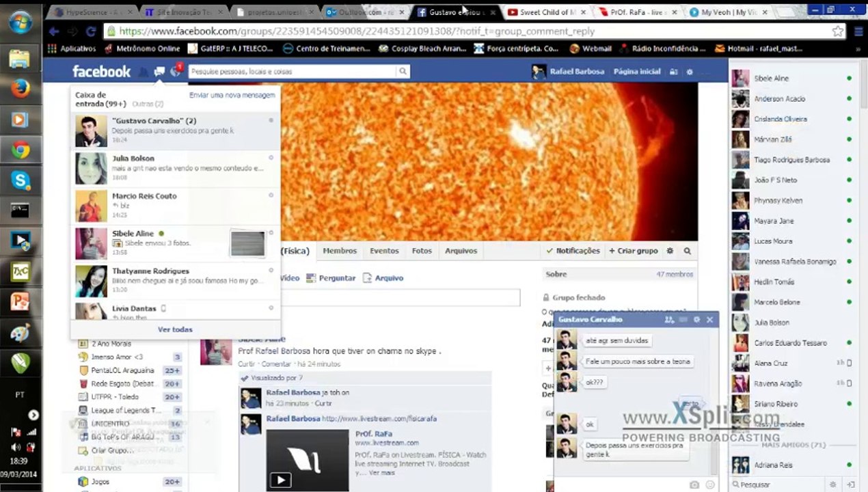Image resolution: width=868 pixels, height=492 pixels.
Task: Open the volume icon in system tray
Action: click(16, 447)
